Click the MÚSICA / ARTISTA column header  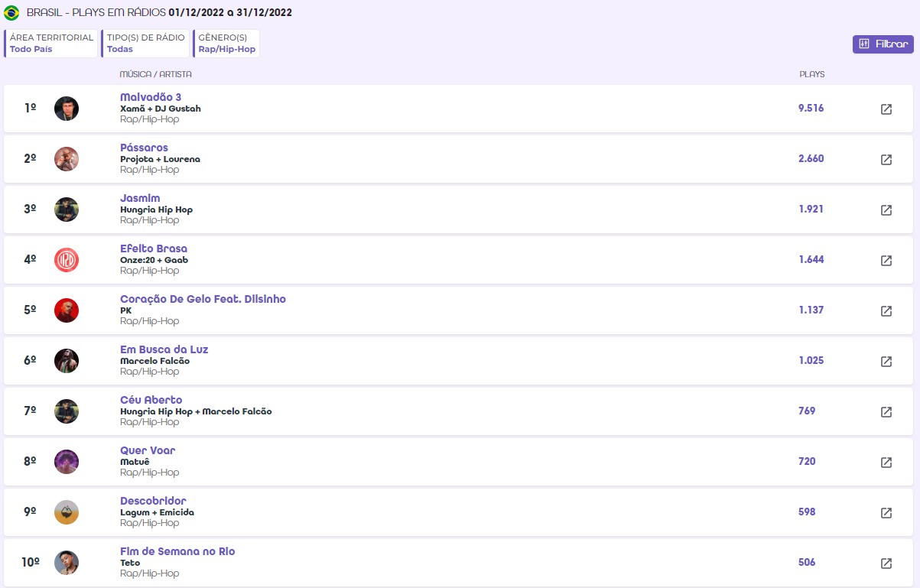[x=156, y=75]
